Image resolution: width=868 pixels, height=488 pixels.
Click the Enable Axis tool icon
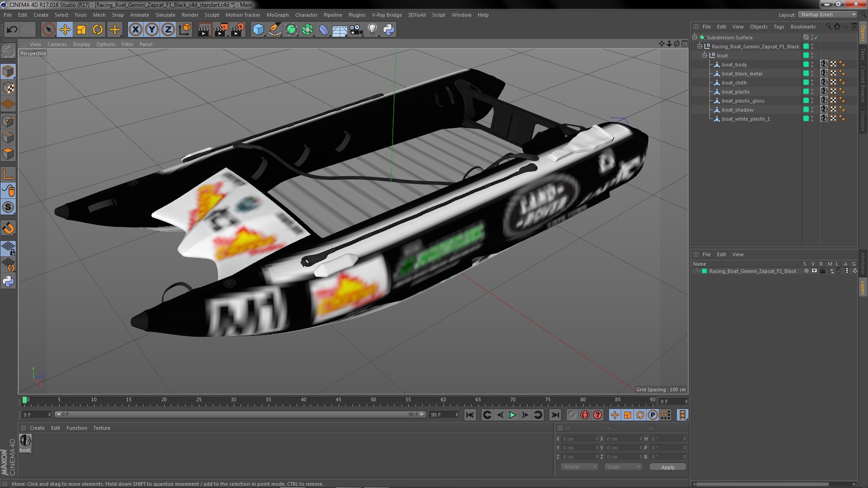tap(8, 174)
